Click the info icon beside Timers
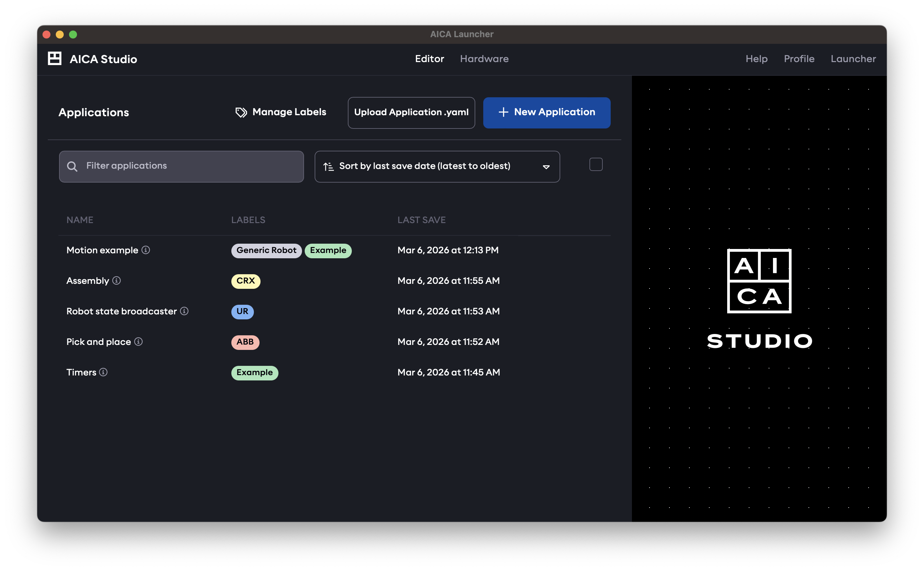The width and height of the screenshot is (924, 571). click(x=104, y=372)
